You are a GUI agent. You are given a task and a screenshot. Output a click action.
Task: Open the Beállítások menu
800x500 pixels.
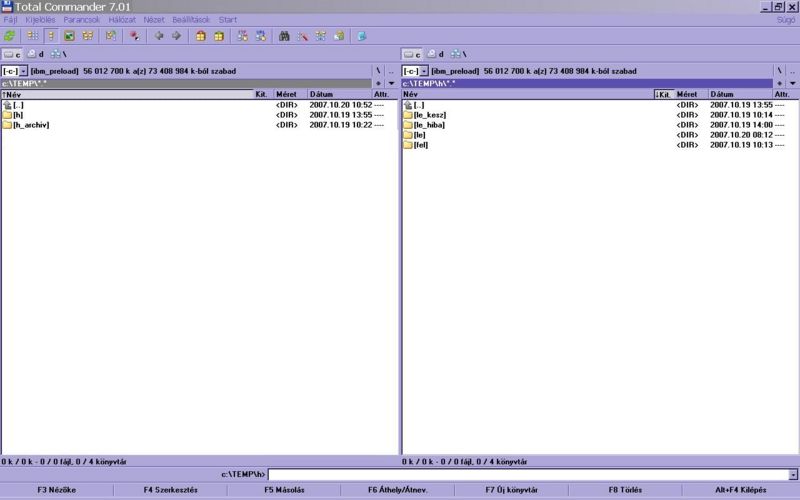191,20
